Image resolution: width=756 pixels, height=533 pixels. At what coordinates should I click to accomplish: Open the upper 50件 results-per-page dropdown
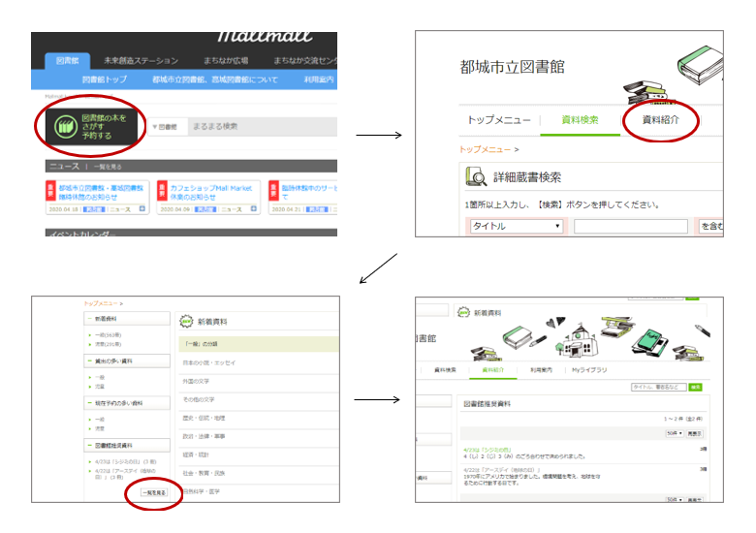tap(675, 433)
